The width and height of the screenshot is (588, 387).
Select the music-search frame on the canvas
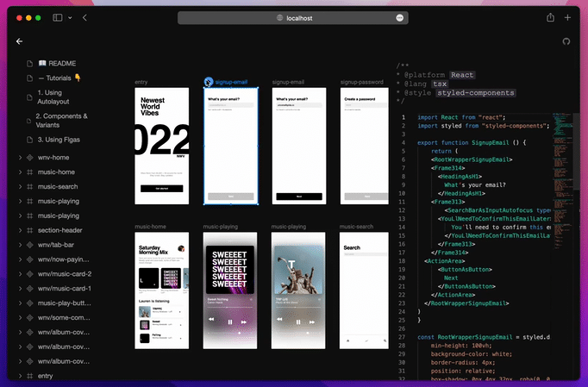[x=364, y=290]
